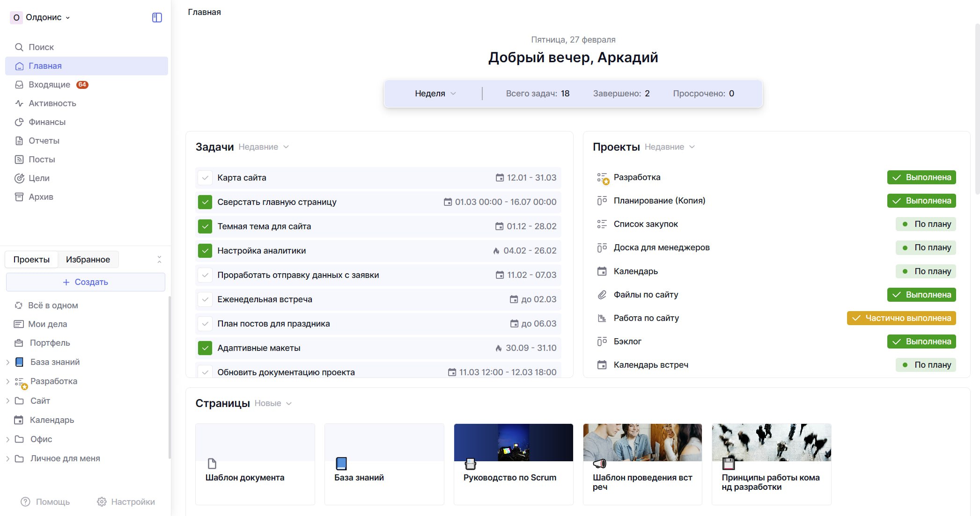The image size is (980, 516).
Task: Uncheck the 'Темная тема для сайта' task
Action: [205, 226]
